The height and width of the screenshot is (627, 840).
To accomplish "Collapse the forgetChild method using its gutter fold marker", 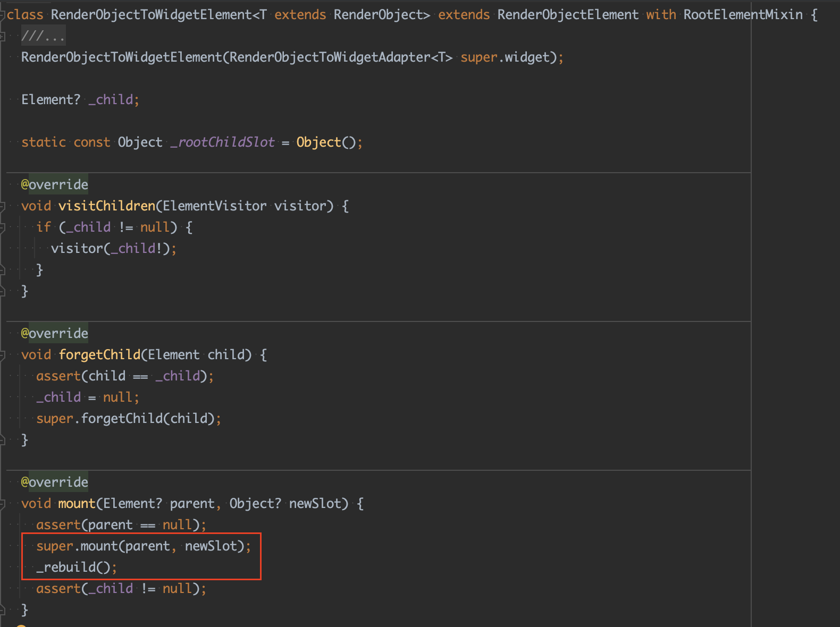I will pos(2,355).
